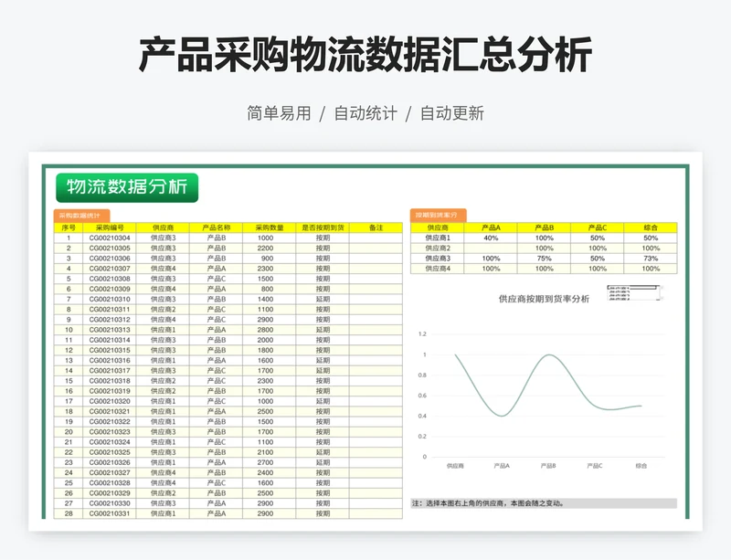The height and width of the screenshot is (560, 731).
Task: Click the empty 备注 cell in row 1
Action: [x=376, y=238]
